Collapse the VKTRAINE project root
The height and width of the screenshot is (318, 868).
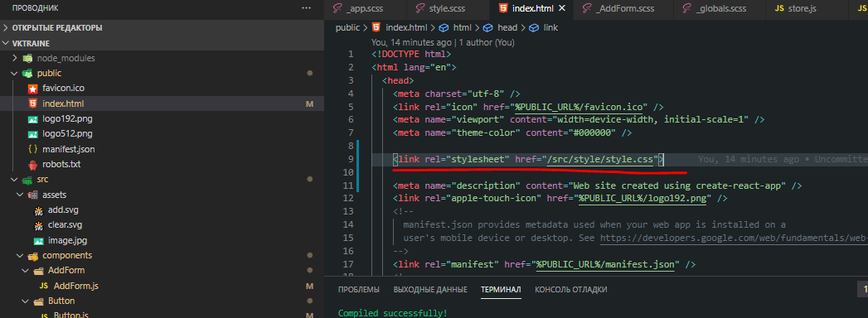pos(6,43)
